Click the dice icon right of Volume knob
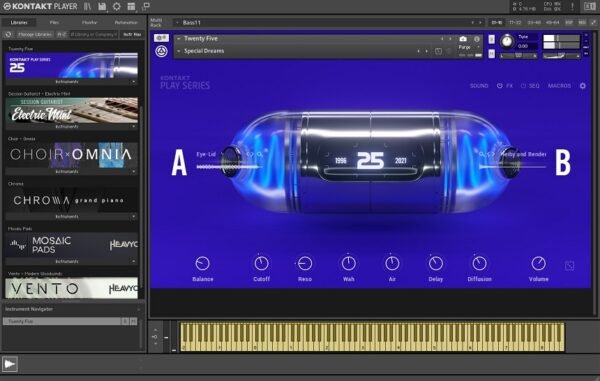Screen dimensions: 600x381 569,265
